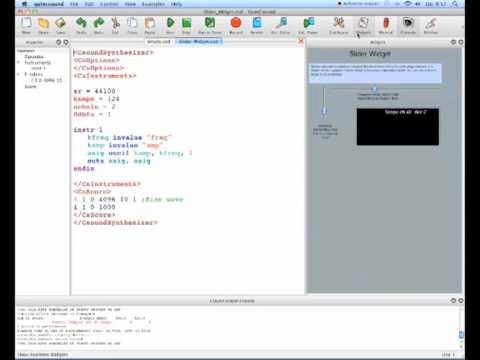Viewport: 480px width, 360px height.
Task: Open a file with the Open toolbar icon
Action: coord(43,26)
